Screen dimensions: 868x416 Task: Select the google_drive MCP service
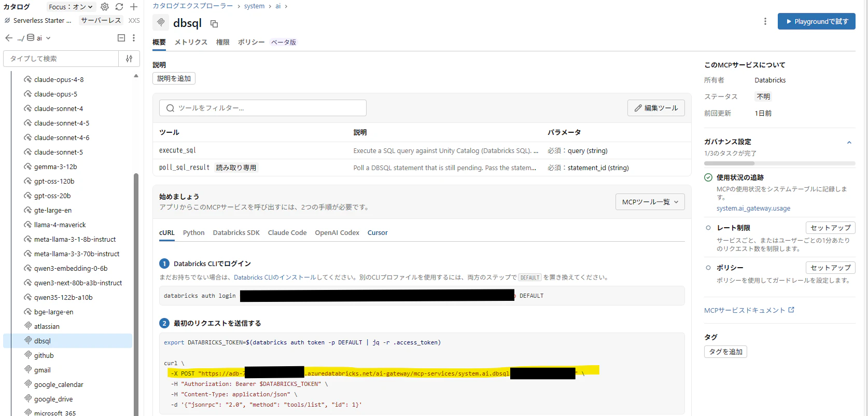53,399
